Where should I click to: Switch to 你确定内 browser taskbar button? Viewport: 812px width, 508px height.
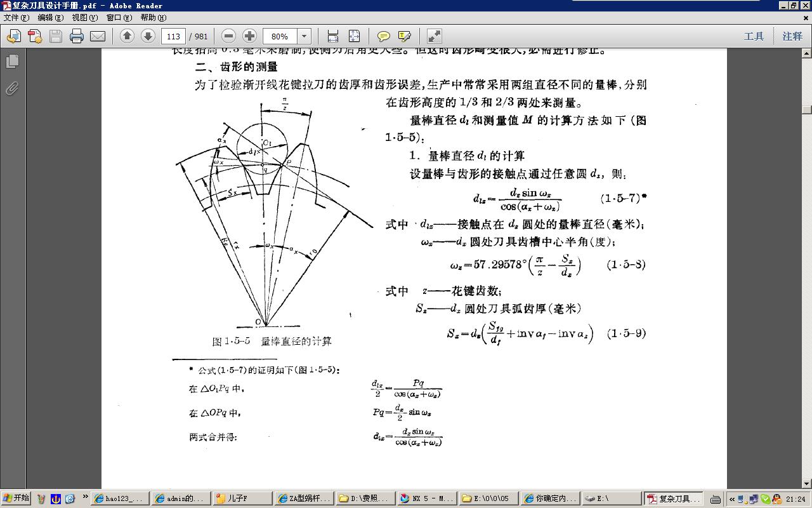(x=549, y=499)
